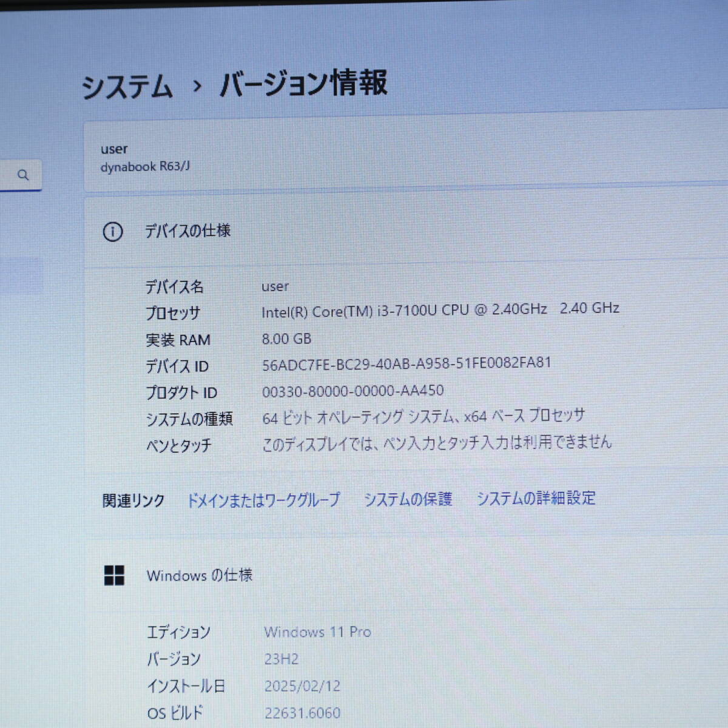Click the 実装 RAM label
This screenshot has height=728, width=728.
[178, 340]
